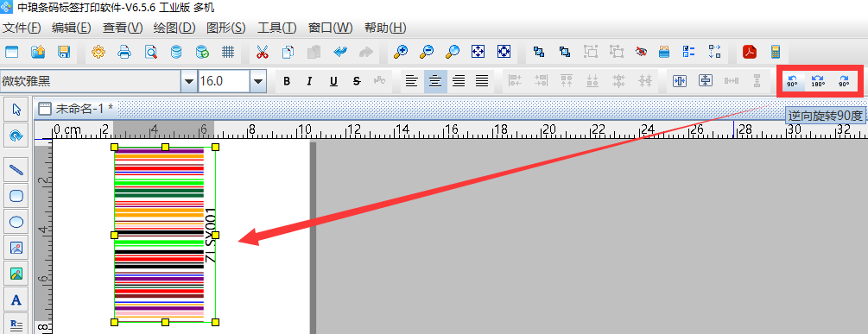Select the green image insert tool

(16, 274)
